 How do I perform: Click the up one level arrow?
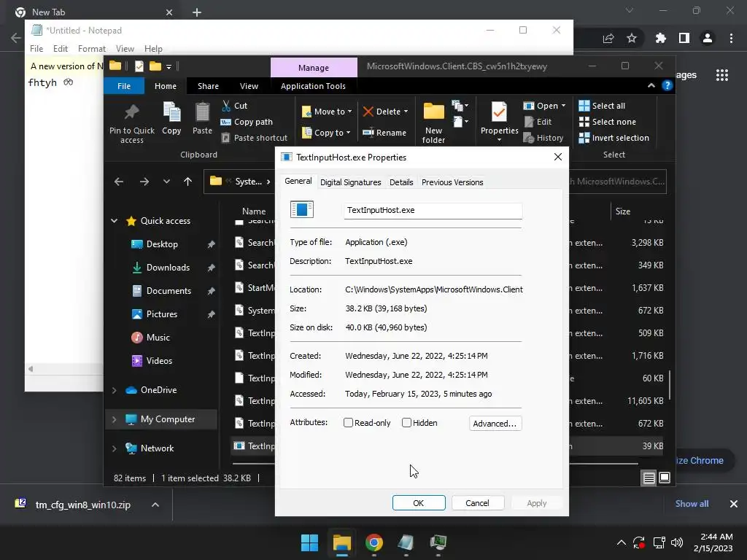pyautogui.click(x=187, y=182)
